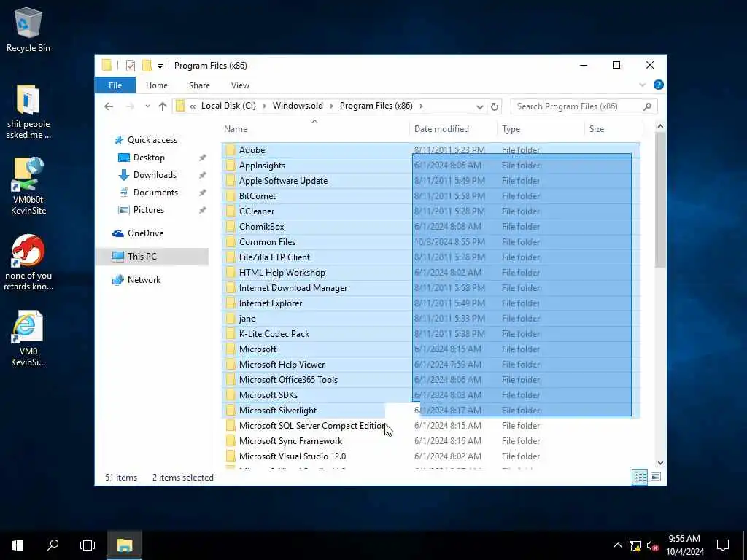
Task: Expand the chevron after Program Files (x86) breadcrumb
Action: pos(421,106)
